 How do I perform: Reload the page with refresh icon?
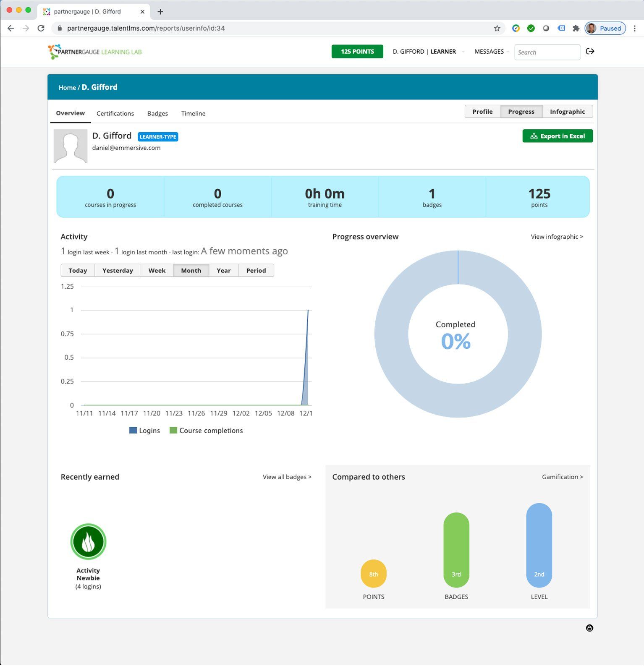tap(41, 29)
